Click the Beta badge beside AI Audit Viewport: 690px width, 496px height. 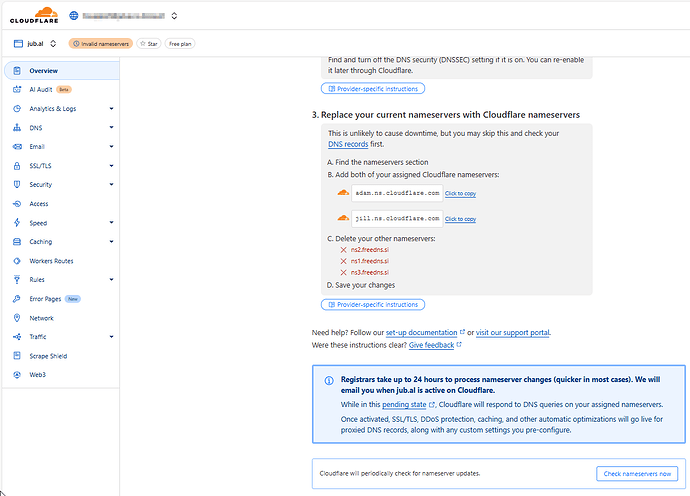click(64, 89)
